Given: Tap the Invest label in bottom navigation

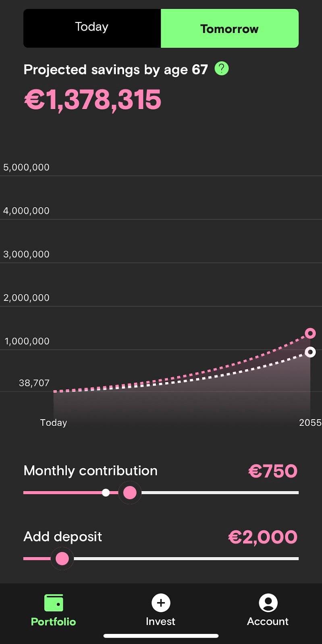Looking at the screenshot, I should tap(160, 621).
